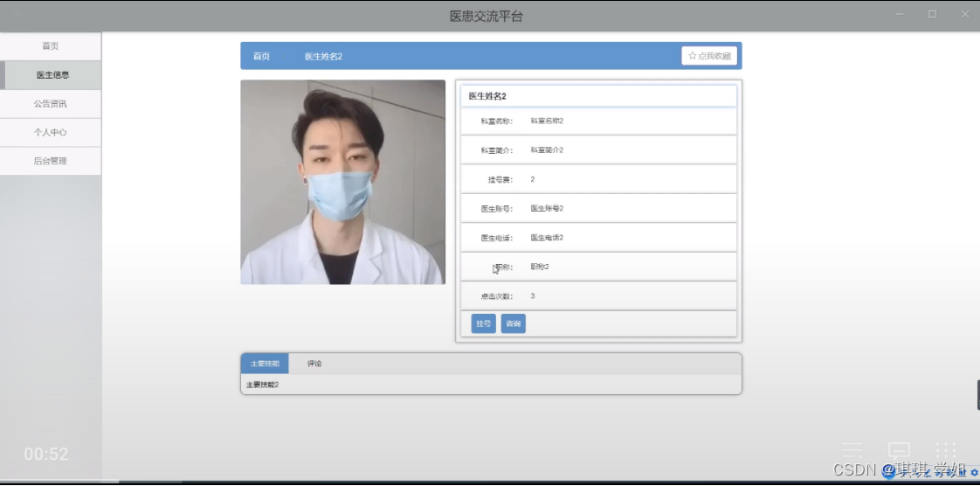
Task: Click the 点我收藏 favorite button
Action: (x=709, y=56)
